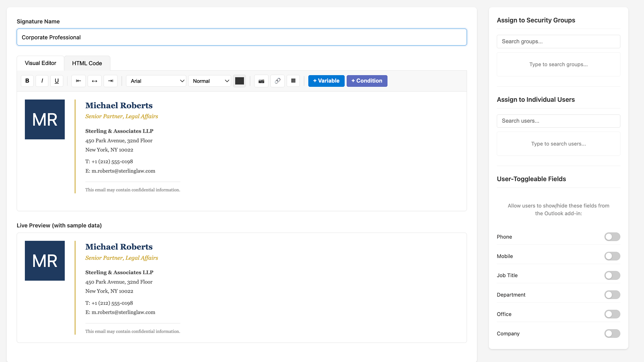
Task: Expand the Normal text size dropdown
Action: tap(210, 81)
